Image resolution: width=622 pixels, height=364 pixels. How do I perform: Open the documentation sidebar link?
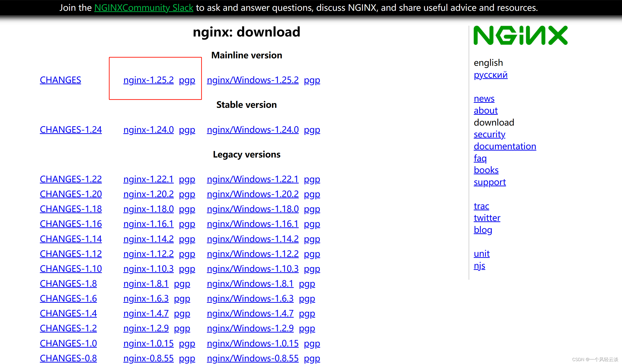pos(505,146)
